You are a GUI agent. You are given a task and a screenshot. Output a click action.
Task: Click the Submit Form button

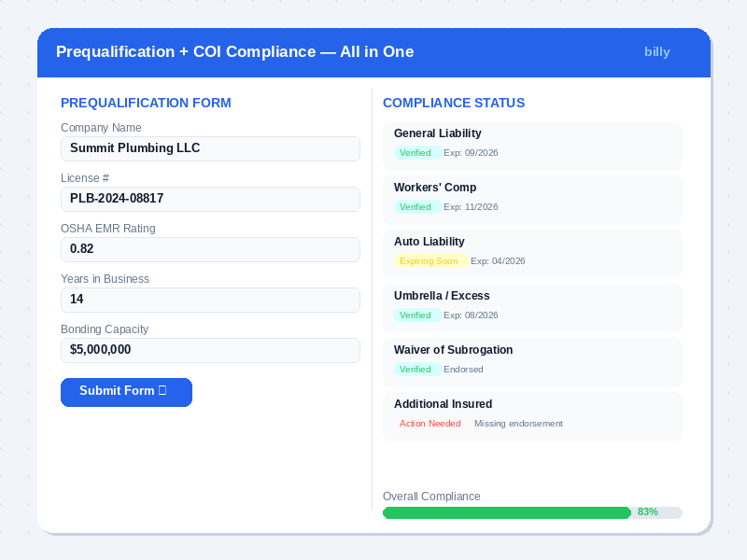(126, 392)
